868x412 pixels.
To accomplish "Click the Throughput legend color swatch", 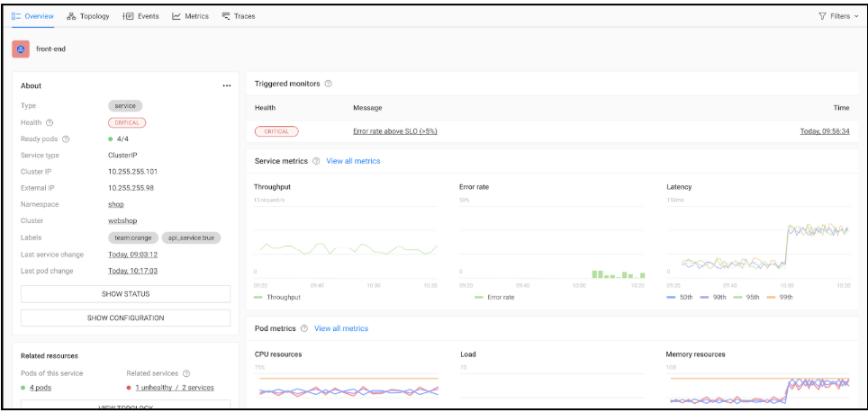I will tap(260, 296).
